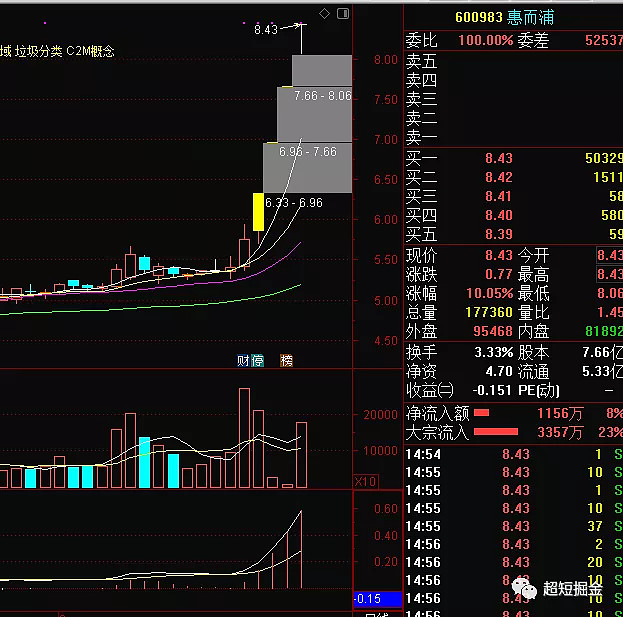Click the 买三 bid price 8.41

[x=499, y=196]
